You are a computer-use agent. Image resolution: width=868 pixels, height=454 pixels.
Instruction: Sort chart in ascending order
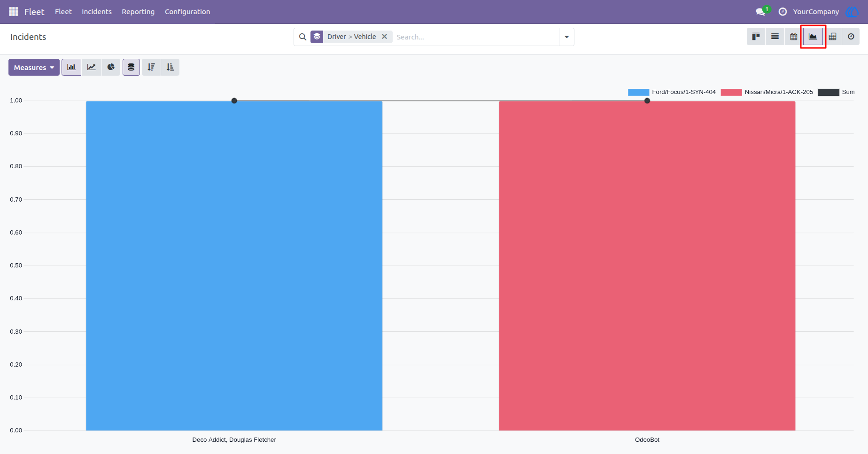pos(170,67)
